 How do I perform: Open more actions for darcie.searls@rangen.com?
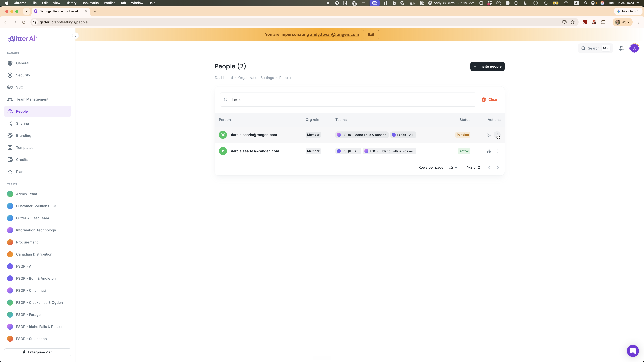497,135
